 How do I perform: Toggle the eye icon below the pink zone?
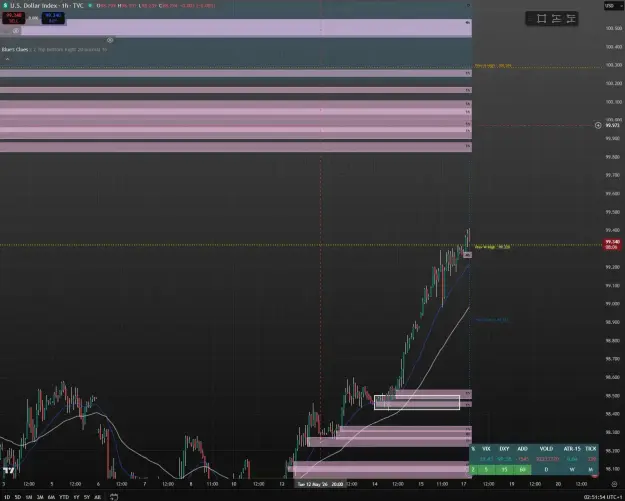[x=110, y=40]
